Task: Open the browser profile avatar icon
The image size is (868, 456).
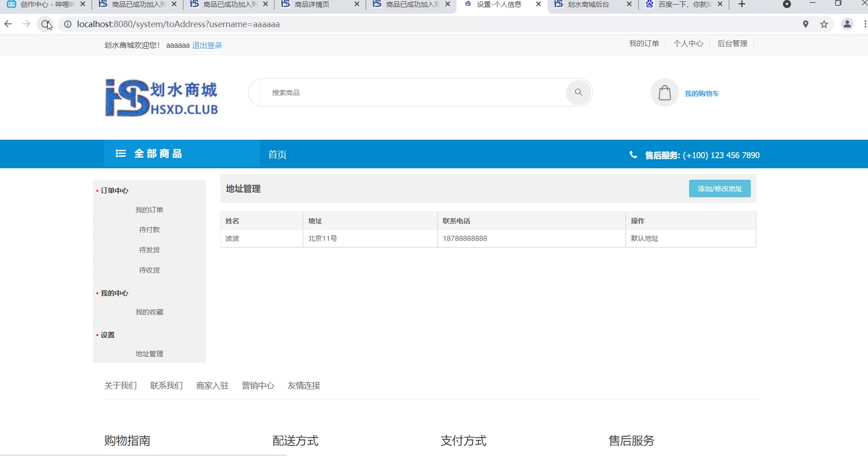Action: pyautogui.click(x=847, y=24)
